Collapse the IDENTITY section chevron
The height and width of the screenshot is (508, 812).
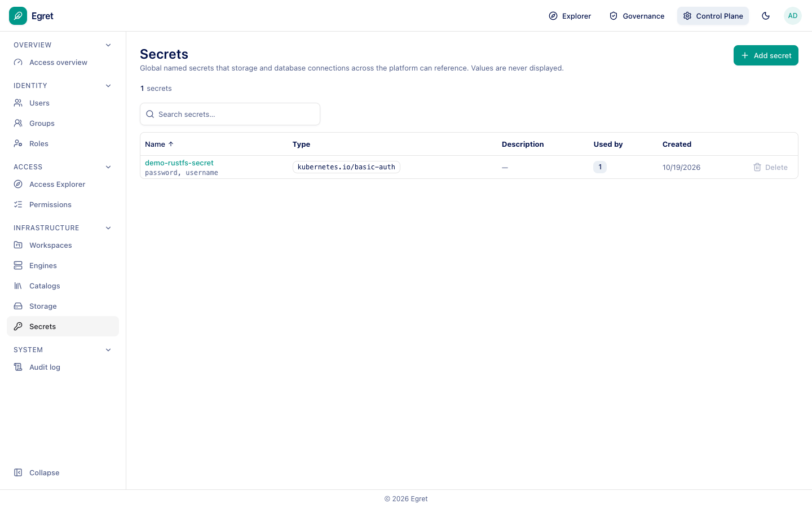coord(108,86)
